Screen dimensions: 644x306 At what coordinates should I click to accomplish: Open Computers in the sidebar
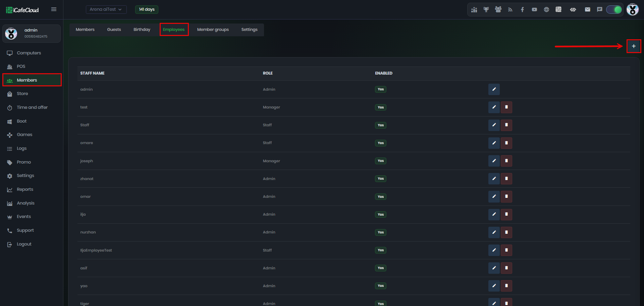(32, 53)
